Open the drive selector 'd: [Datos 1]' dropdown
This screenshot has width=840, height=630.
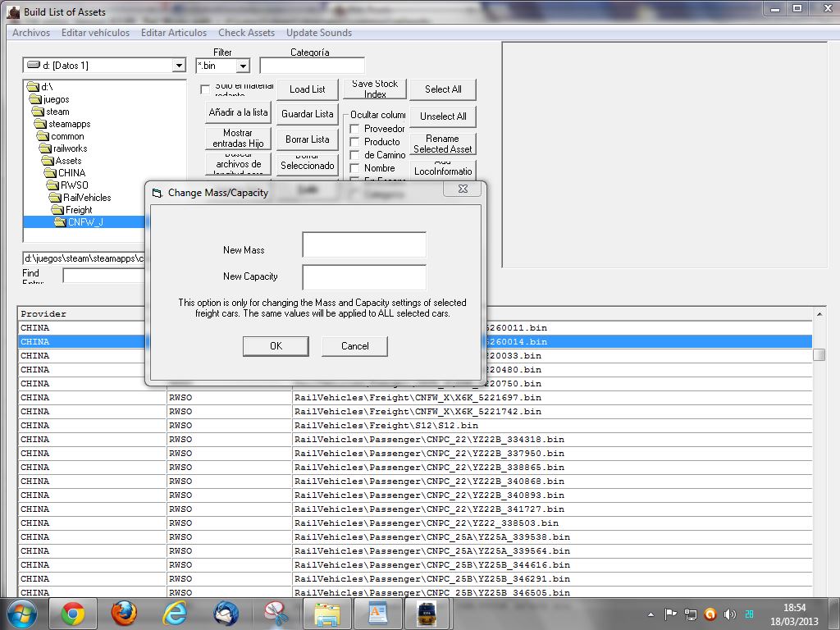point(179,66)
